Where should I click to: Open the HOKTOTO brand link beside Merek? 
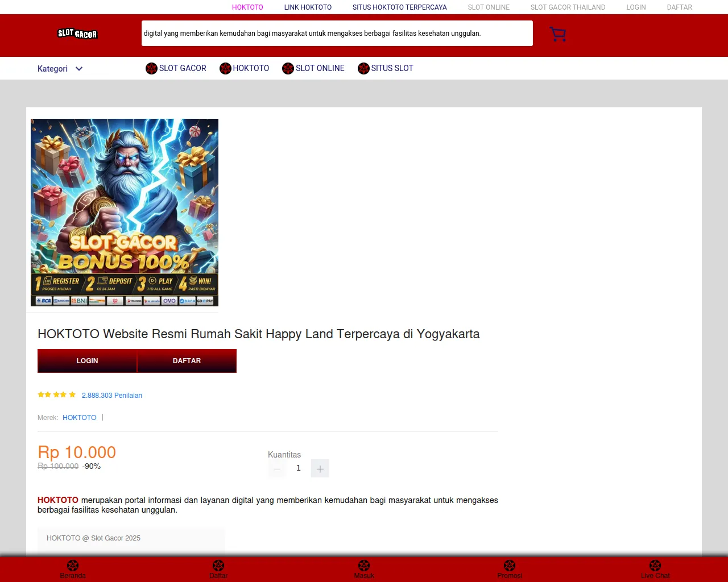point(80,418)
